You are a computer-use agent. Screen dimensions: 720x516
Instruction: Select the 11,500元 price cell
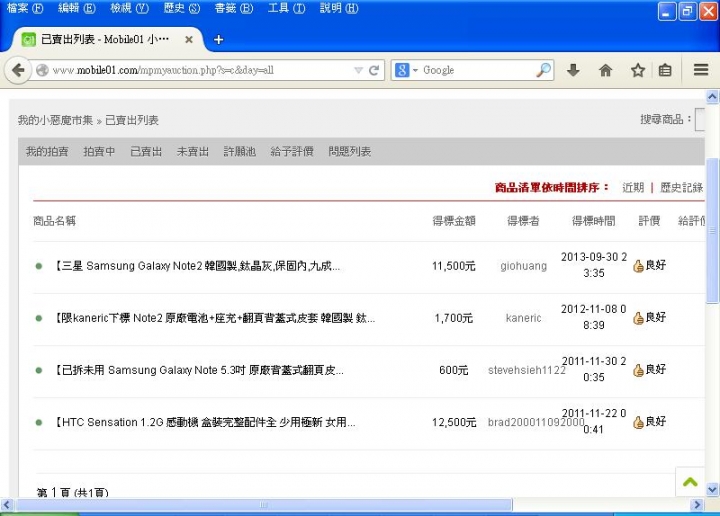tap(454, 266)
